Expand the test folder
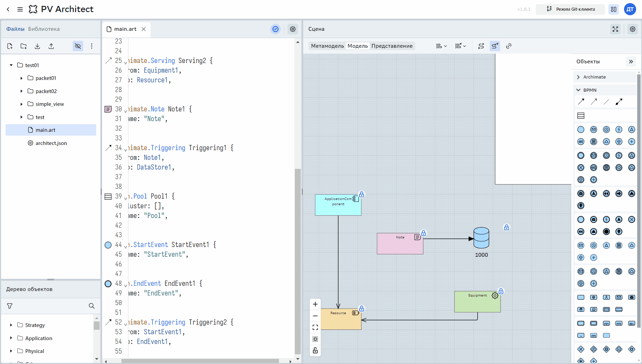 point(21,117)
